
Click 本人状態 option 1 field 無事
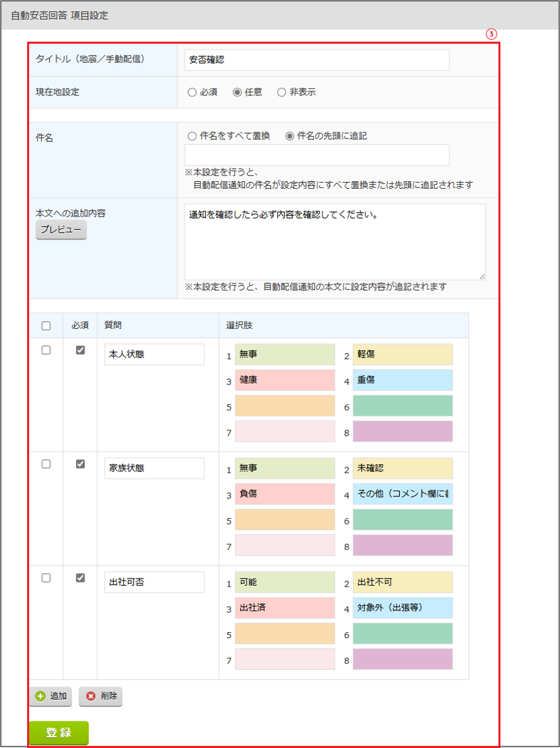coord(285,354)
